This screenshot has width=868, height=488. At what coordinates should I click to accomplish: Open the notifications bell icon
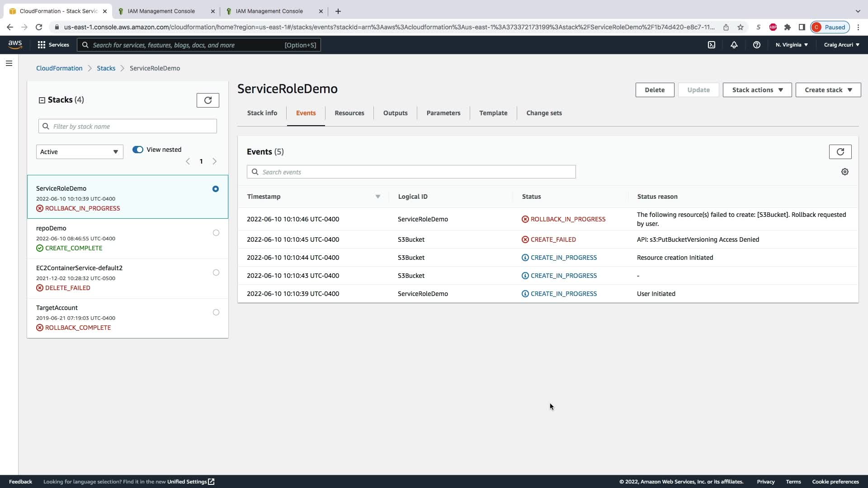734,45
